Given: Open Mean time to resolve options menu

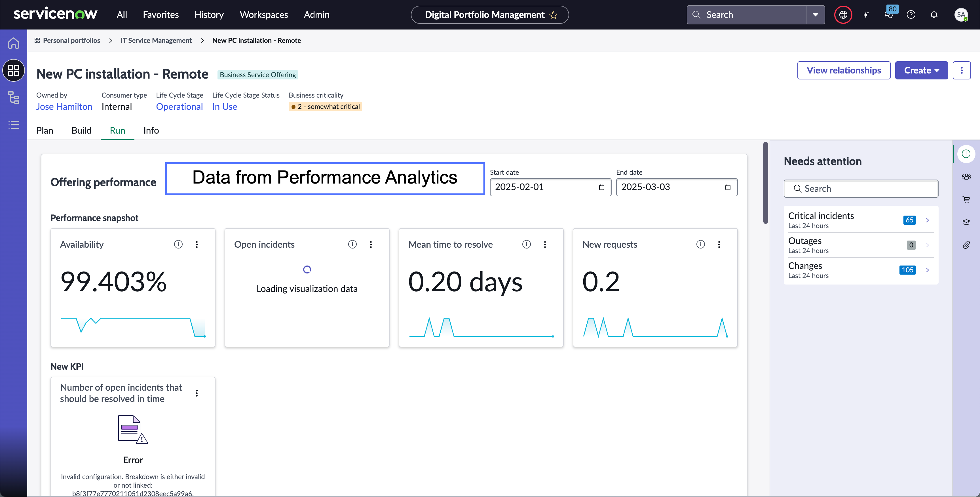Looking at the screenshot, I should (545, 244).
